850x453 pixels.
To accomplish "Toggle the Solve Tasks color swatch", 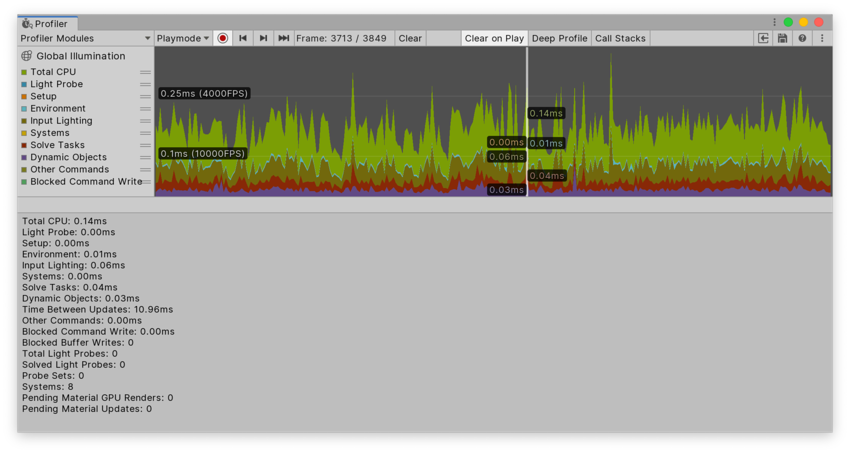I will pos(24,145).
